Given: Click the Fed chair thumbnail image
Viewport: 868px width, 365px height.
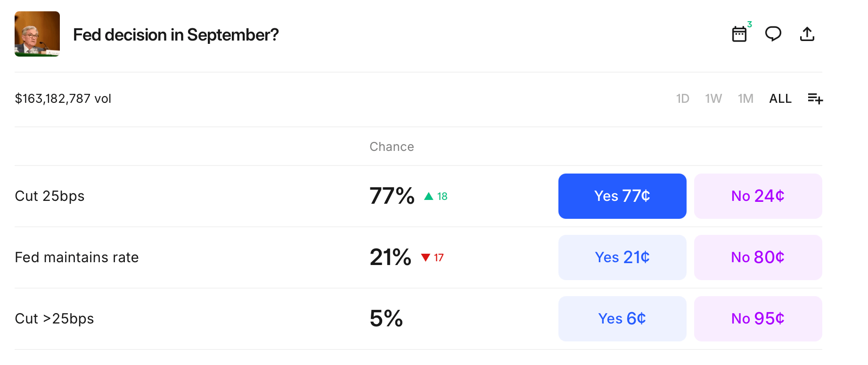Looking at the screenshot, I should pyautogui.click(x=37, y=34).
